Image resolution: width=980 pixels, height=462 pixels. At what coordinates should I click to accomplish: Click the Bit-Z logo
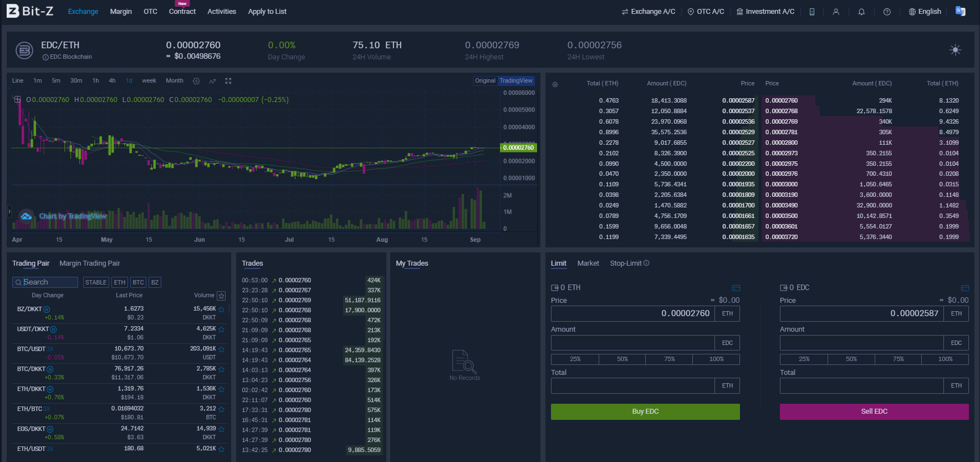coord(30,11)
